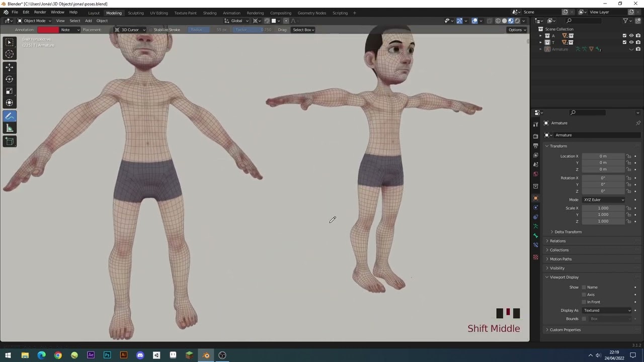Toggle the Location X lock icon
Viewport: 644px width, 362px height.
click(629, 156)
